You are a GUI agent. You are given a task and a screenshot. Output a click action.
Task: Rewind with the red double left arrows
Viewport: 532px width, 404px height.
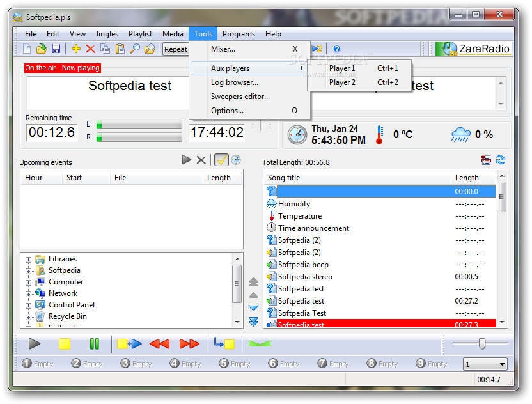click(x=159, y=344)
